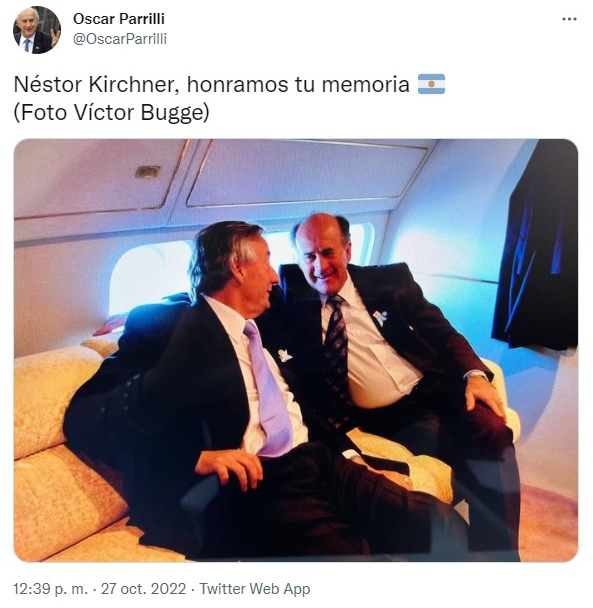Open Oscar Parrilli's profile avatar
Viewport: 593px width, 608px height.
pos(37,30)
